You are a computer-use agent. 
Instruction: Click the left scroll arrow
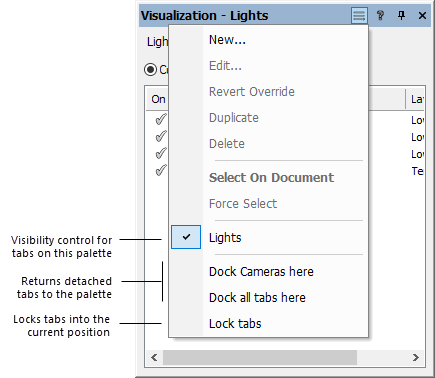(154, 358)
